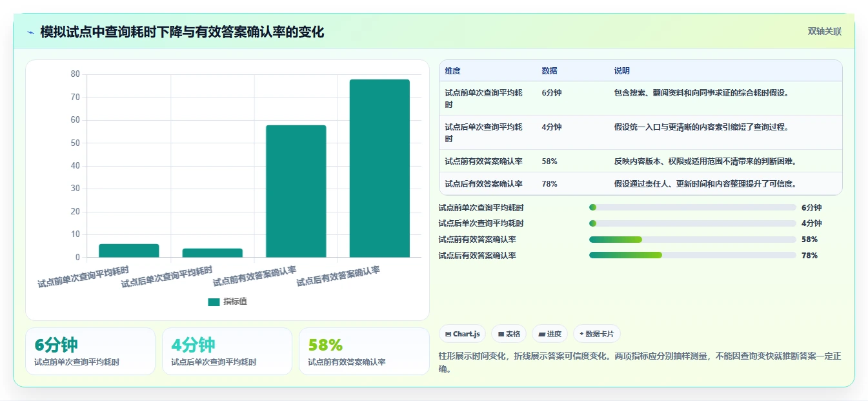Click the y-axis label 80
Viewport: 868px width, 401px height.
[x=76, y=74]
